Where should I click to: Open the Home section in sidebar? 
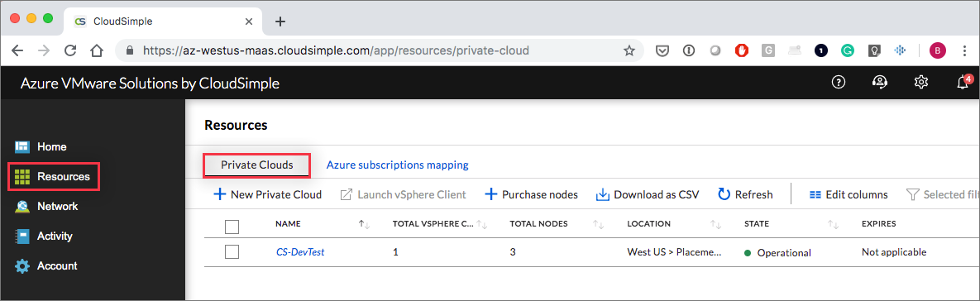click(40, 146)
